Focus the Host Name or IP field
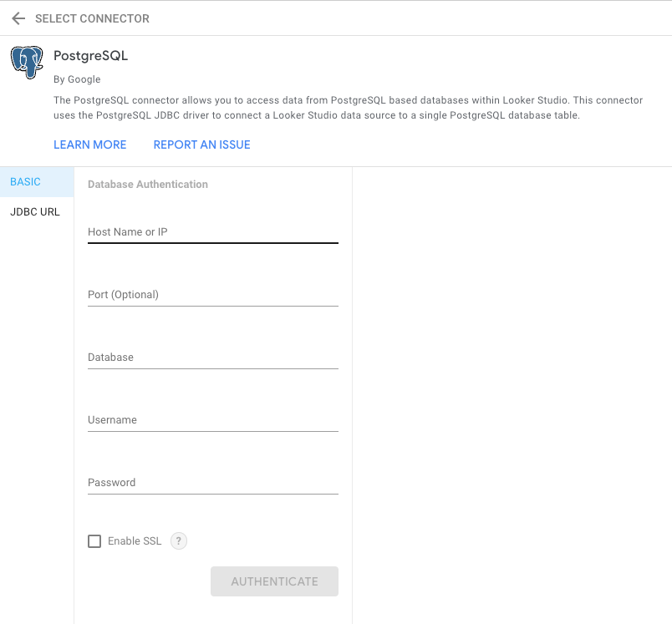672x624 pixels. coord(212,232)
